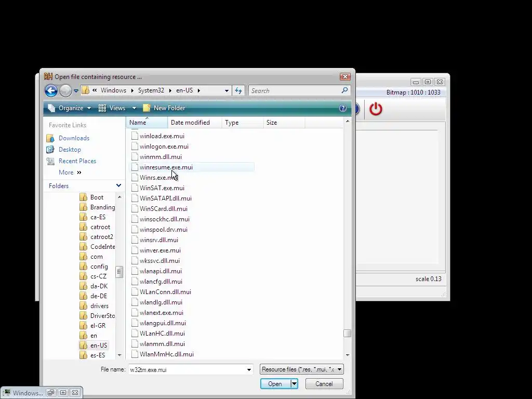Click the Cancel button
This screenshot has height=399, width=532.
324,384
